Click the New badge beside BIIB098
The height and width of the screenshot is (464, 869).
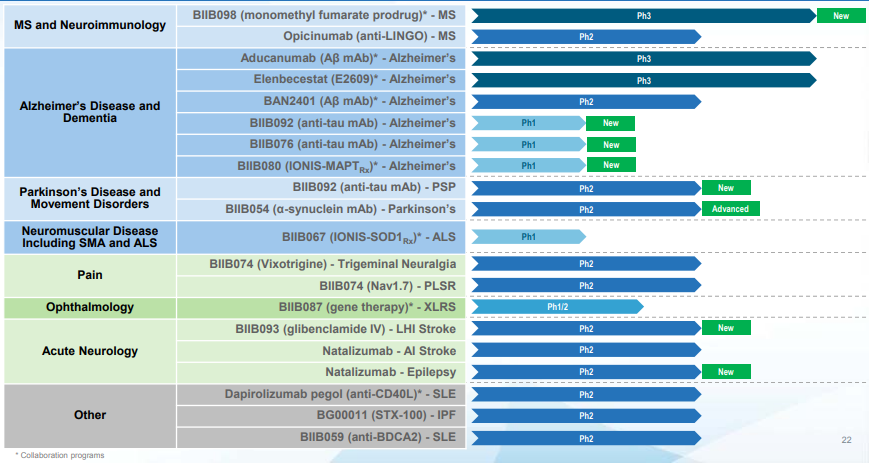click(x=841, y=16)
